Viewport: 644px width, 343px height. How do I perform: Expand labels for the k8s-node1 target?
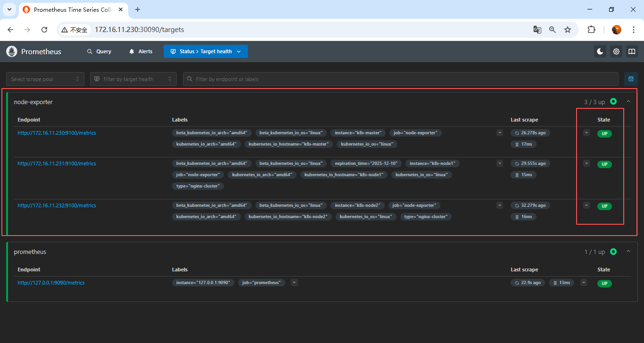click(500, 163)
